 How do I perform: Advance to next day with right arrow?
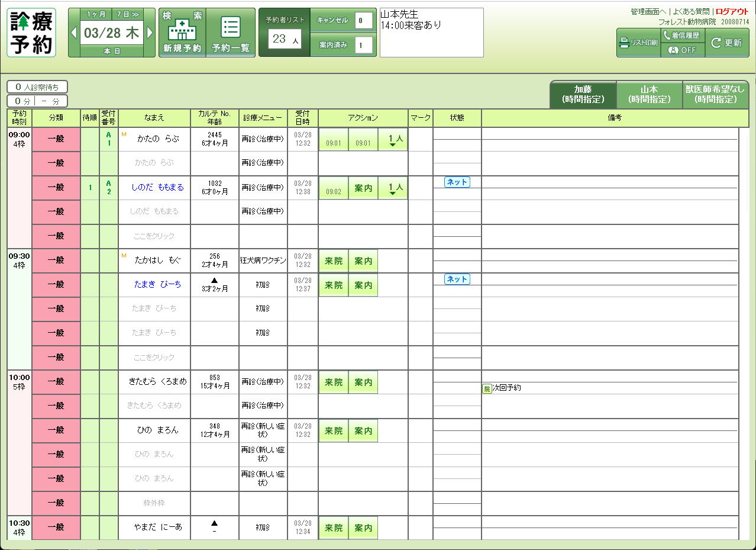150,33
